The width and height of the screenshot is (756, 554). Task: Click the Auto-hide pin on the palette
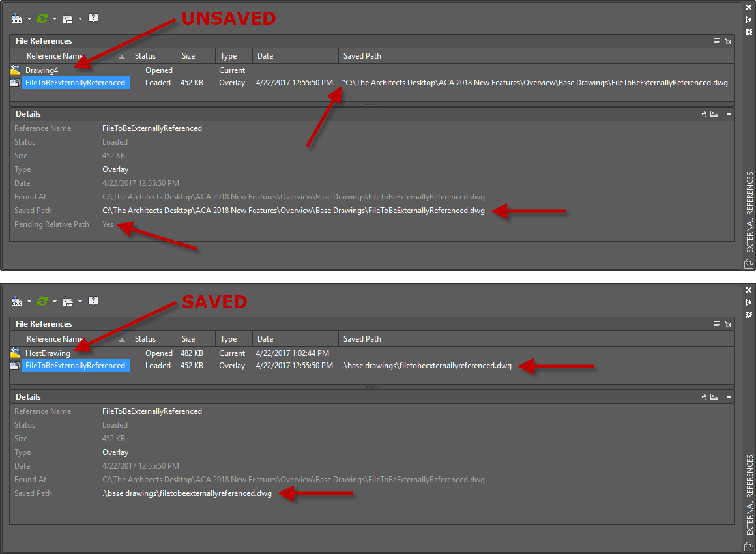(748, 20)
